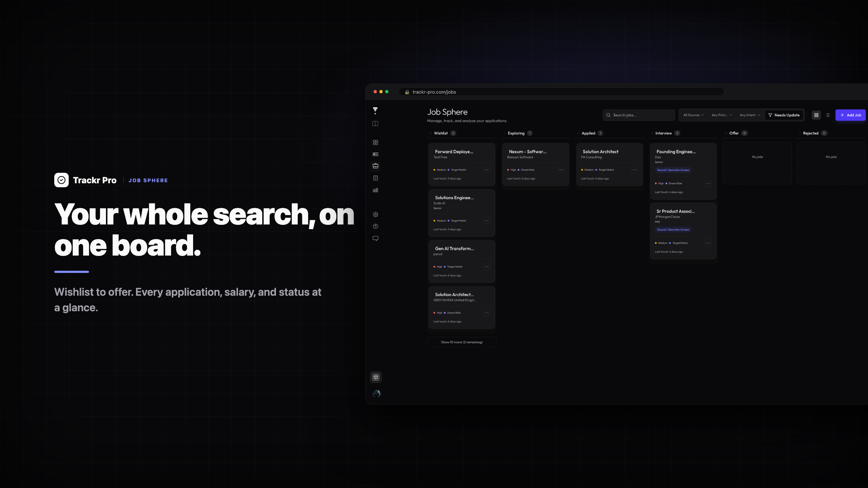Click 'Last touch: 4 days ago' text
868x488 pixels.
click(669, 192)
